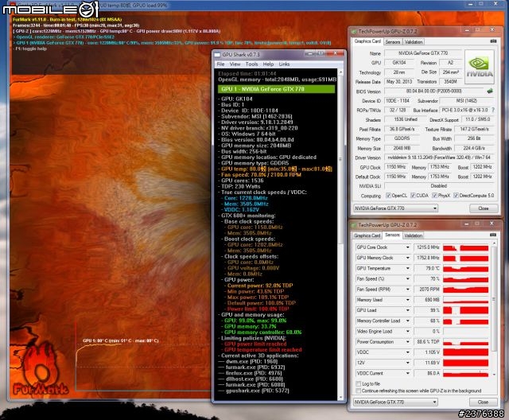Open VDDC Current sensor dropdown
Viewport: 509px width, 420px height.
coord(408,373)
